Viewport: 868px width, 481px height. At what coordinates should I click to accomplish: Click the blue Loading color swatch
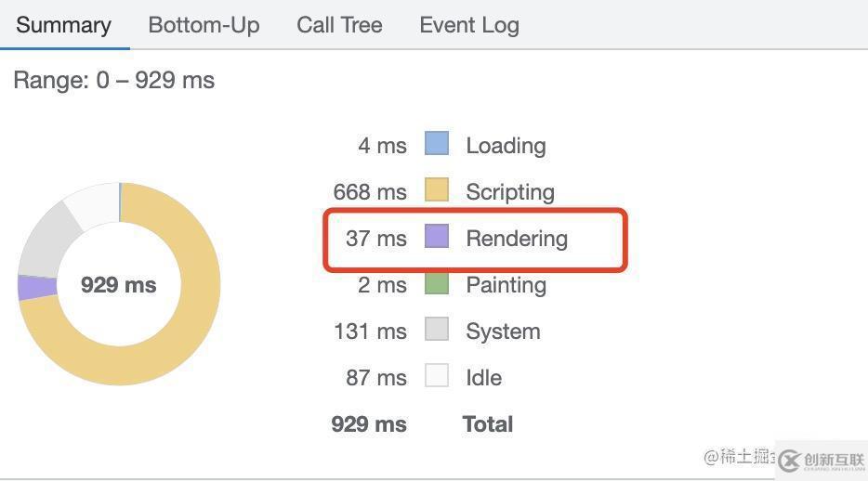click(x=437, y=144)
